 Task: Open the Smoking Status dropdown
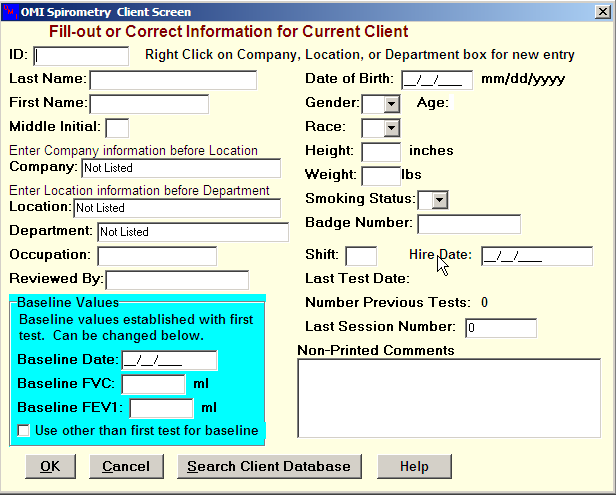[x=439, y=200]
